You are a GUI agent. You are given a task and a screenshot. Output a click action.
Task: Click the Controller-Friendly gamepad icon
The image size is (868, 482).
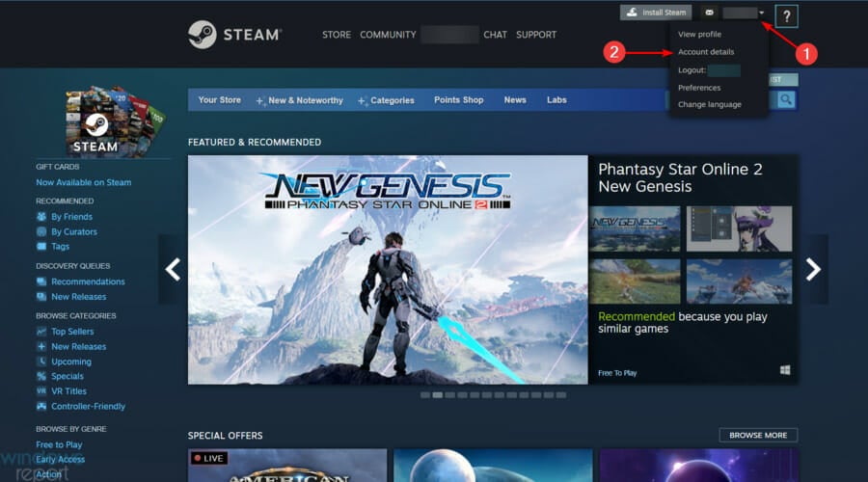point(41,406)
